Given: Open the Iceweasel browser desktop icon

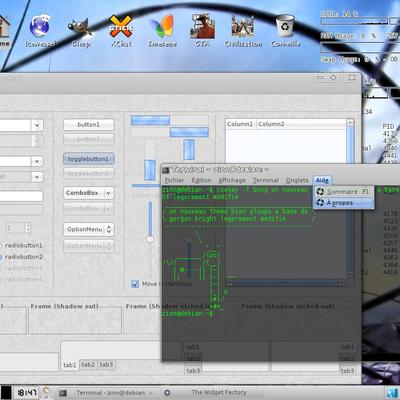Looking at the screenshot, I should point(40,30).
